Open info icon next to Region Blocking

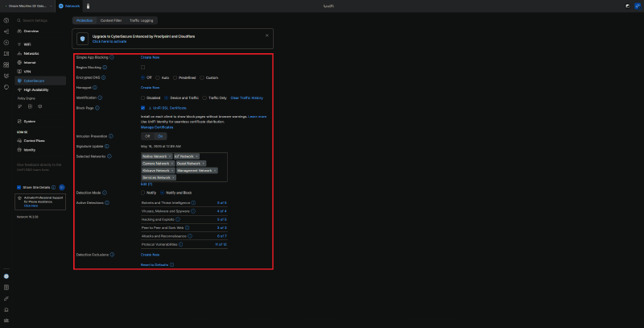click(105, 68)
